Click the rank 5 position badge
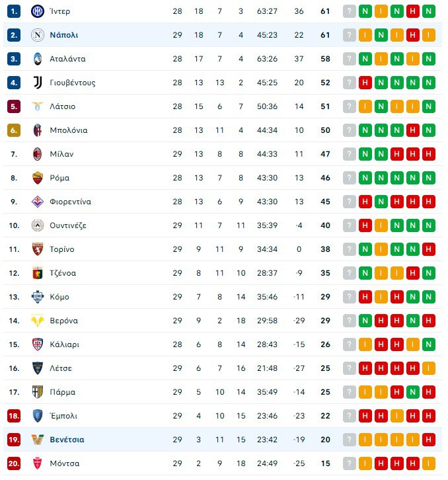 tap(14, 106)
